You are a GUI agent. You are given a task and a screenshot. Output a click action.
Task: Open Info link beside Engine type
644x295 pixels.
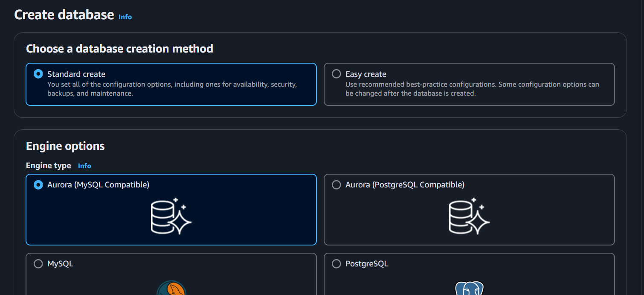(x=84, y=166)
